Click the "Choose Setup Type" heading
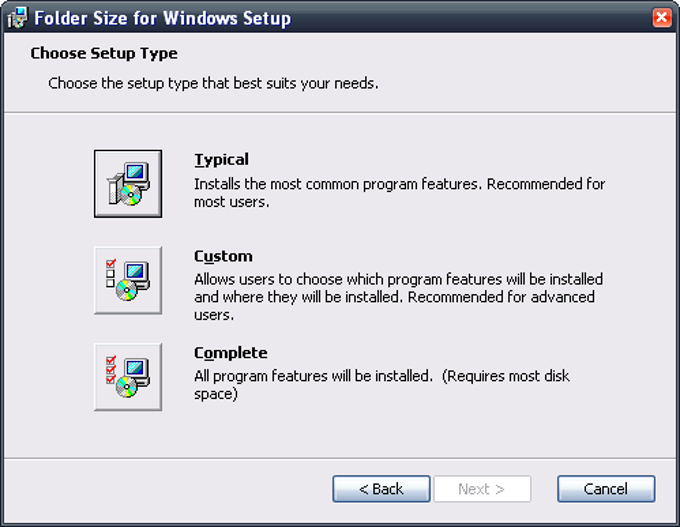This screenshot has width=680, height=527. point(104,53)
